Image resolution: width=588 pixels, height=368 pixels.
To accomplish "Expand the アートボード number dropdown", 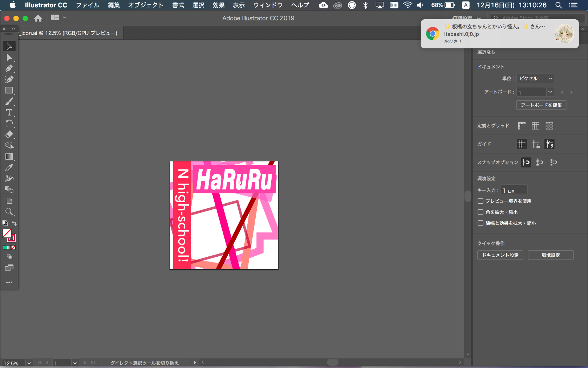I will coord(550,92).
